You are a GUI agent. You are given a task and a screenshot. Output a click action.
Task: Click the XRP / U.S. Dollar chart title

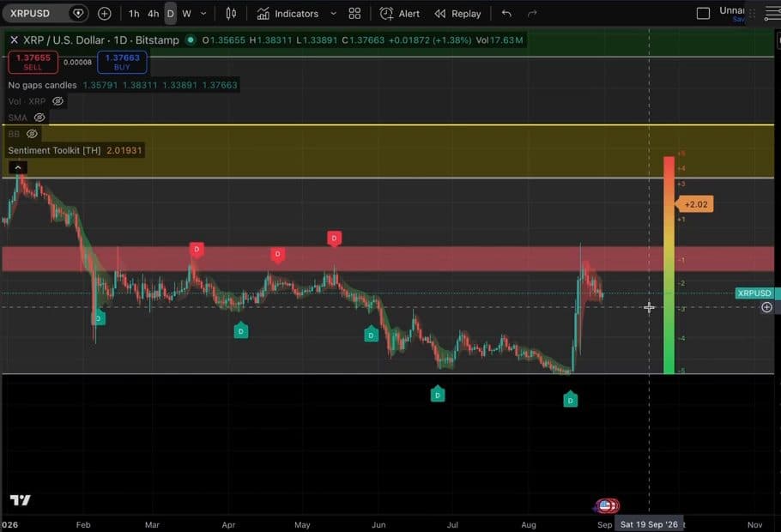(x=101, y=39)
